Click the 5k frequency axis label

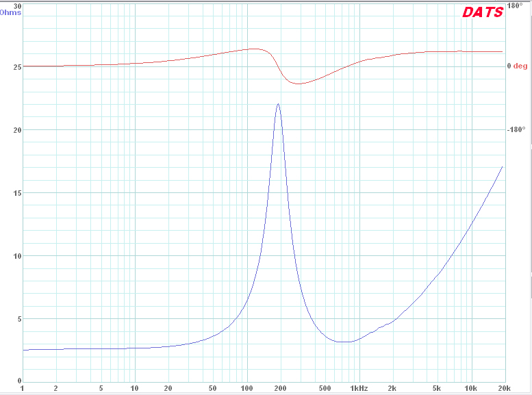[x=436, y=388]
